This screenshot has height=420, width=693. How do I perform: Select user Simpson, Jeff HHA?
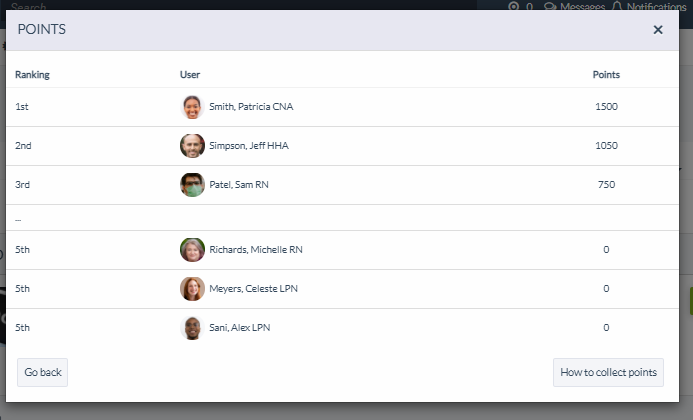point(249,146)
